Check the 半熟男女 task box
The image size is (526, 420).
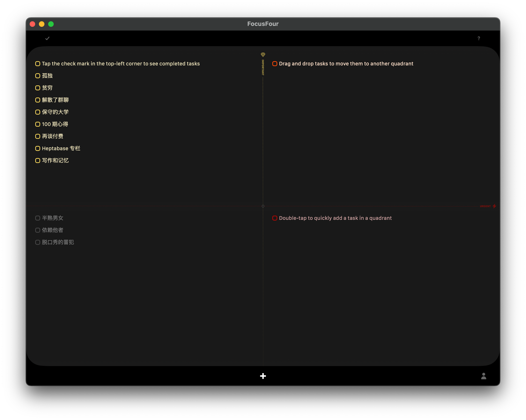point(38,218)
